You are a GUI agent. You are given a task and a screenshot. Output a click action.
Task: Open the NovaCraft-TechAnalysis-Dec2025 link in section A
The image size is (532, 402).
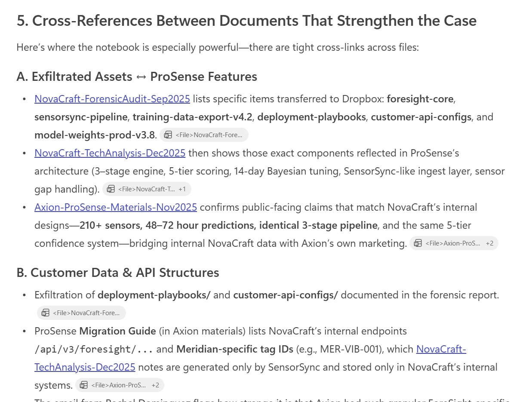(x=110, y=153)
